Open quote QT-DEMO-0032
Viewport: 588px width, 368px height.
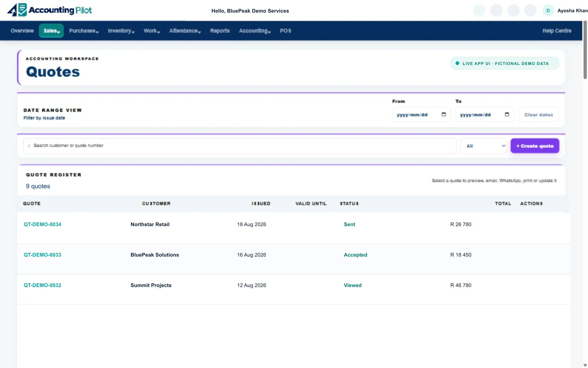point(42,285)
